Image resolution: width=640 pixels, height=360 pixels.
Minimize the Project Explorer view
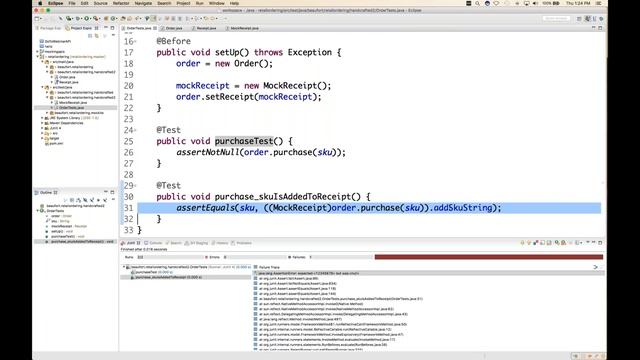(106, 28)
